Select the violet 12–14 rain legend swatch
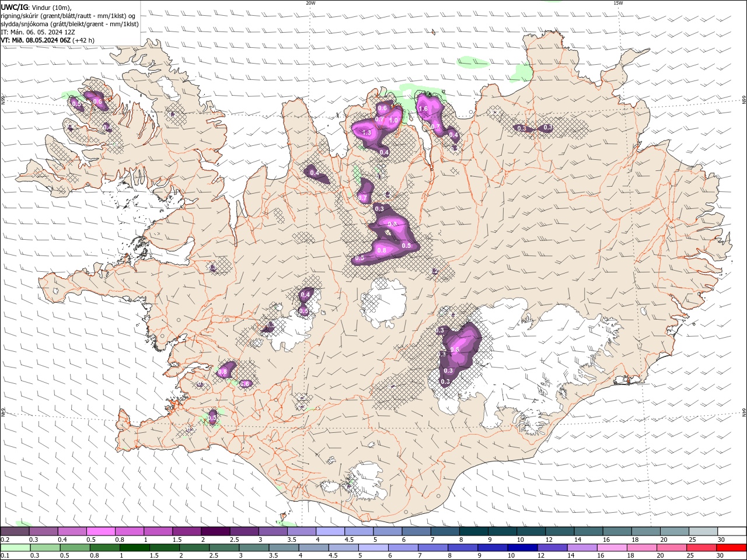This screenshot has width=747, height=560. point(552,548)
